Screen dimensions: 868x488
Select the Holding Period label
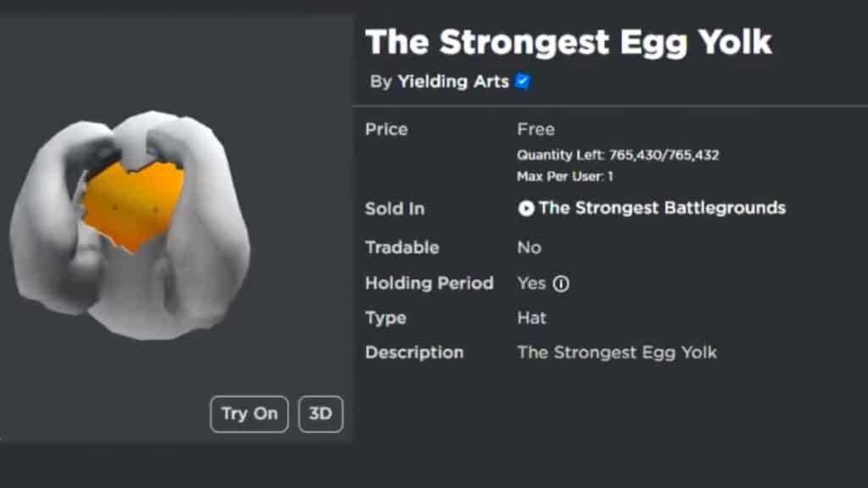click(429, 283)
